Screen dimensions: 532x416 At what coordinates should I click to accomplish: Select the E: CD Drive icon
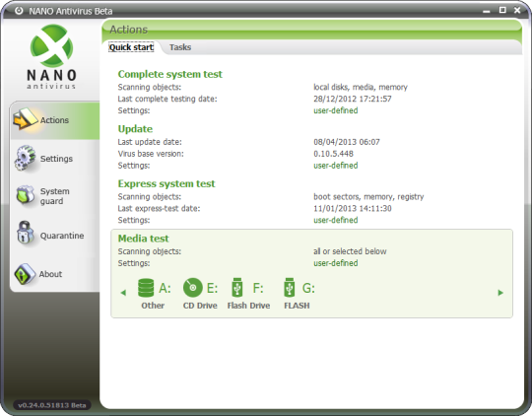pos(192,288)
